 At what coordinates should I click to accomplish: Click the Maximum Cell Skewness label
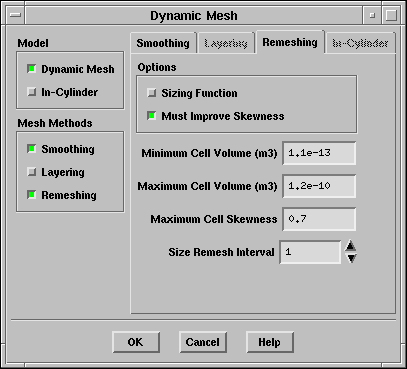214,219
